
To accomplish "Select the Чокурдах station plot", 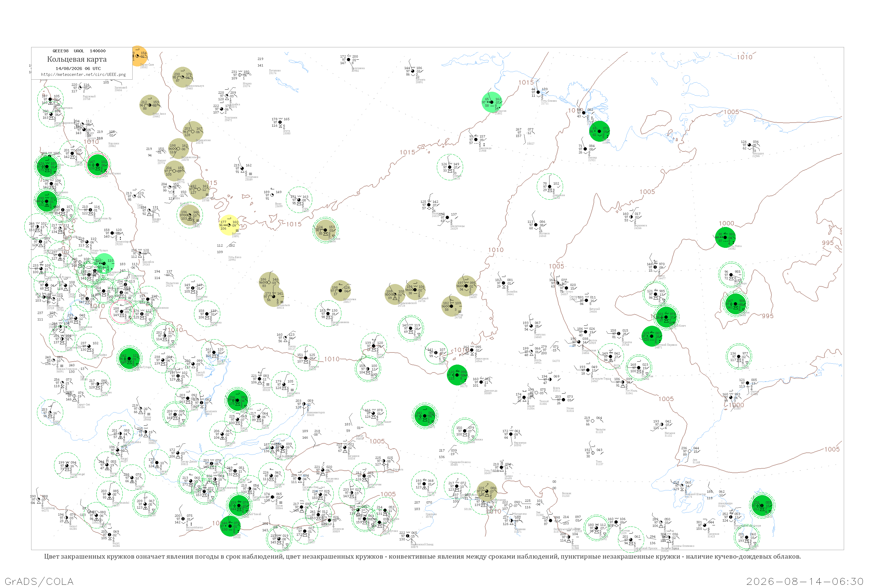I will pyautogui.click(x=749, y=145).
